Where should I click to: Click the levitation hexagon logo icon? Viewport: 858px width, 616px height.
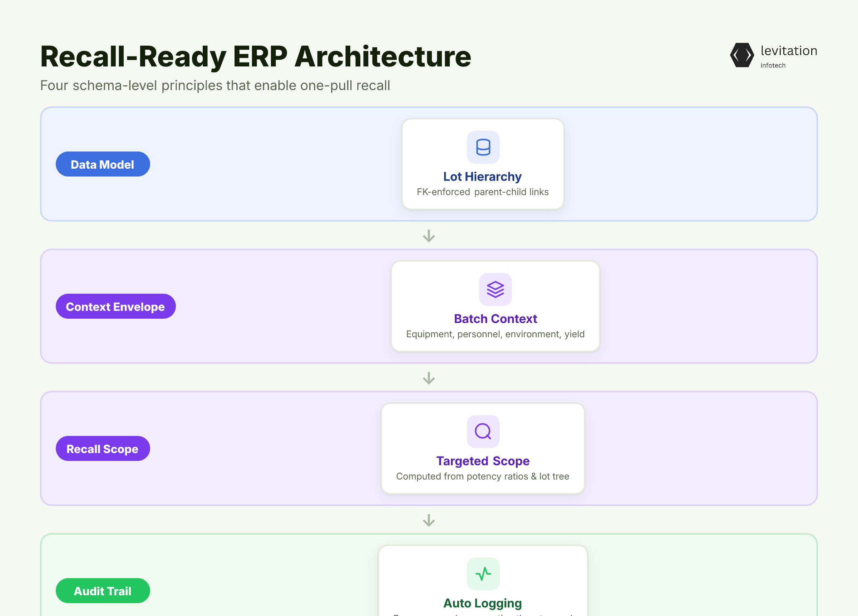click(742, 55)
